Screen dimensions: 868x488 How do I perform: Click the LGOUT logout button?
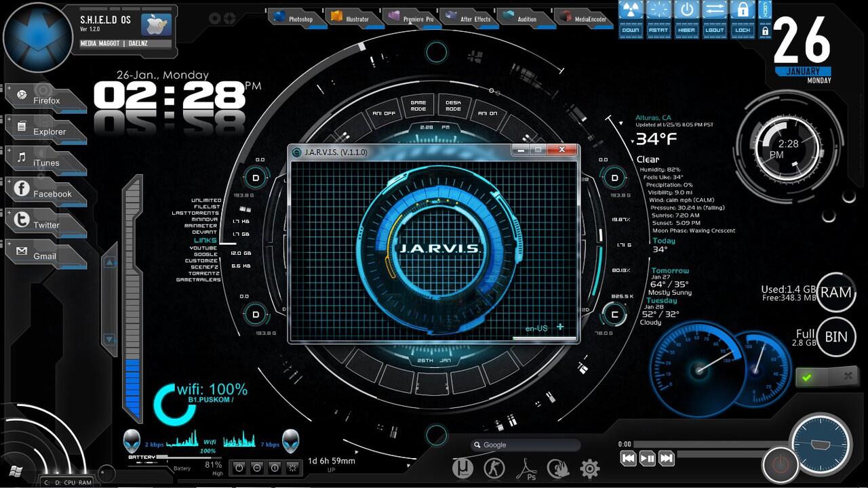715,30
